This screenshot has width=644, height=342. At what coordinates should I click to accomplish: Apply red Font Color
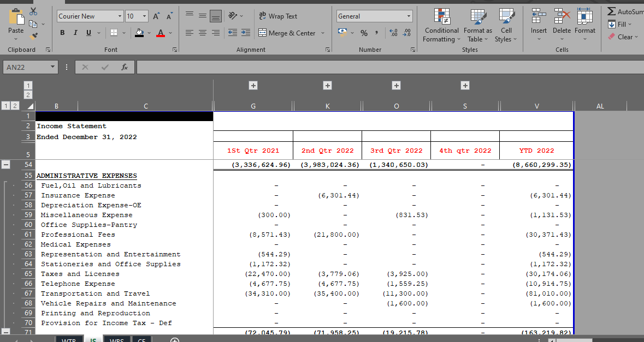pos(161,33)
